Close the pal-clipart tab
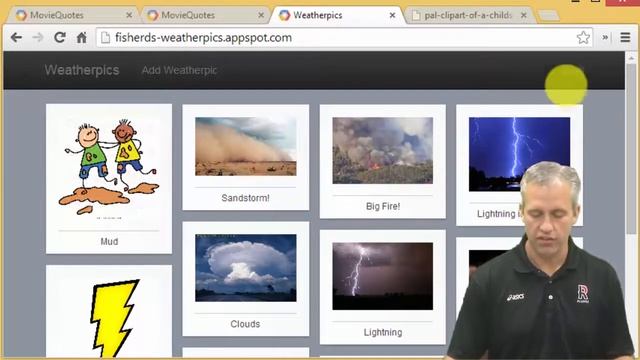Screen dimensions: 640x360 524,15
